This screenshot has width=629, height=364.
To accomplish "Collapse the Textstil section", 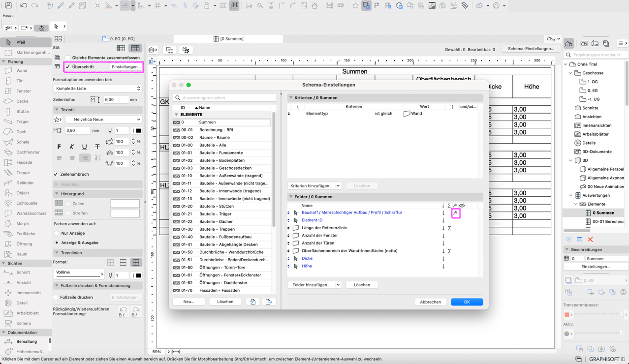I will coord(57,110).
